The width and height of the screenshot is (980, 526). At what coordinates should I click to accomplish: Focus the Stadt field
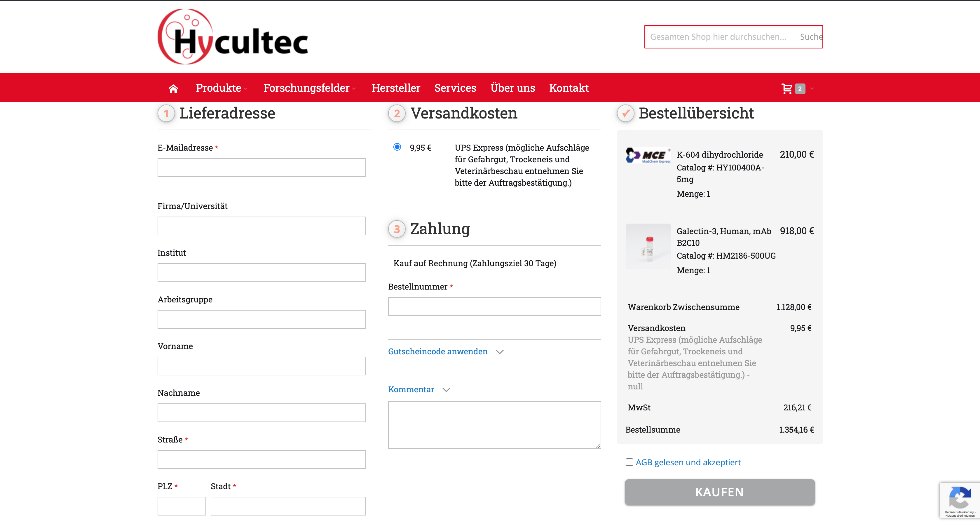tap(288, 506)
